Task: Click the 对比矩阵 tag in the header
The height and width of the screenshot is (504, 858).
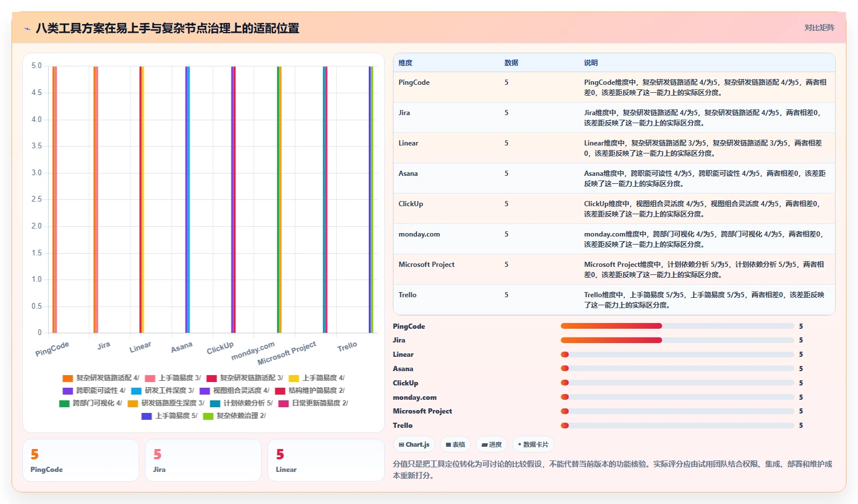Action: pos(819,27)
